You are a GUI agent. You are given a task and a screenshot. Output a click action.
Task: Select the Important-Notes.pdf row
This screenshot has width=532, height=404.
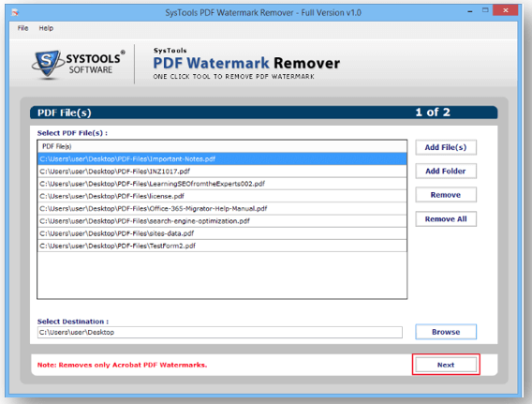pos(222,159)
